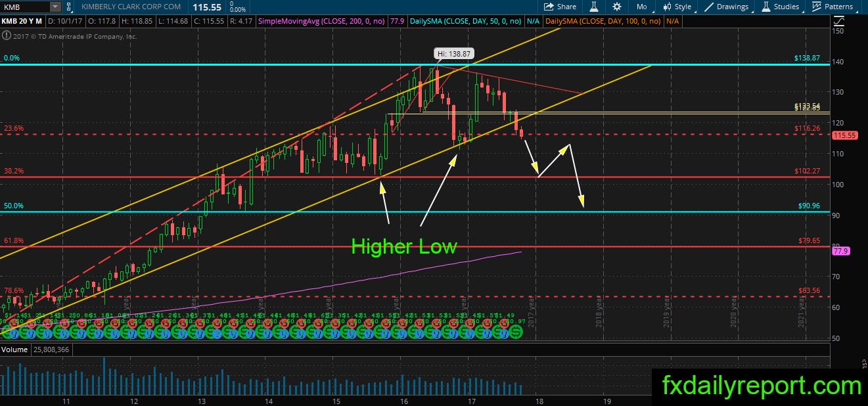
Task: Open the KMB symbol dropdown arrow
Action: (x=55, y=7)
